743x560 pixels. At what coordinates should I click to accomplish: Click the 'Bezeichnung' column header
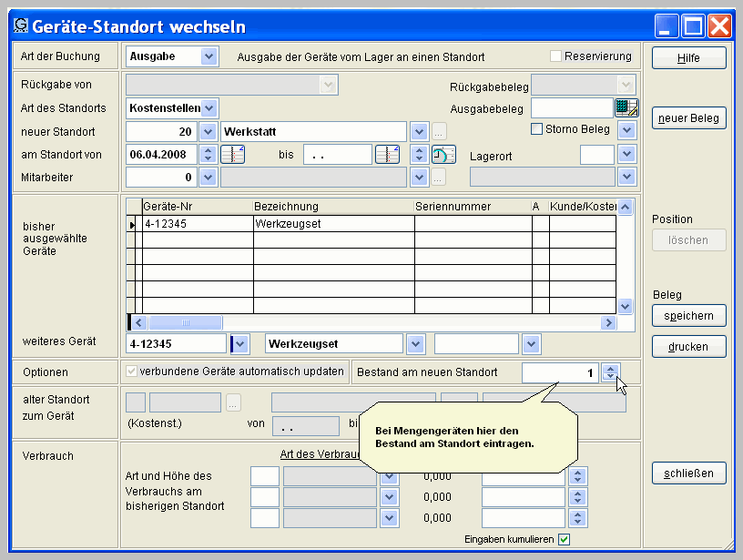pos(332,207)
